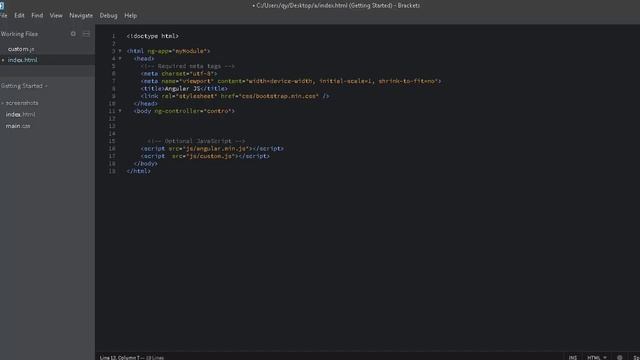Open index.html in project tree
This screenshot has width=640, height=360.
click(x=20, y=115)
